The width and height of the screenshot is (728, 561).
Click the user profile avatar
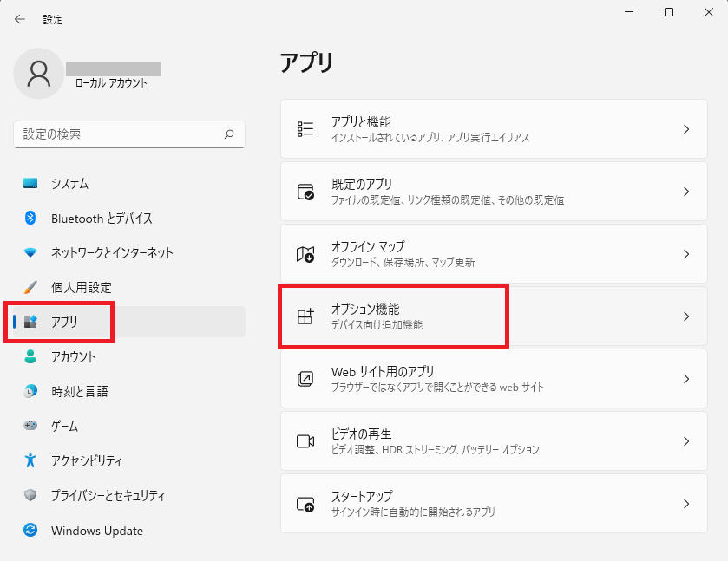(x=39, y=74)
